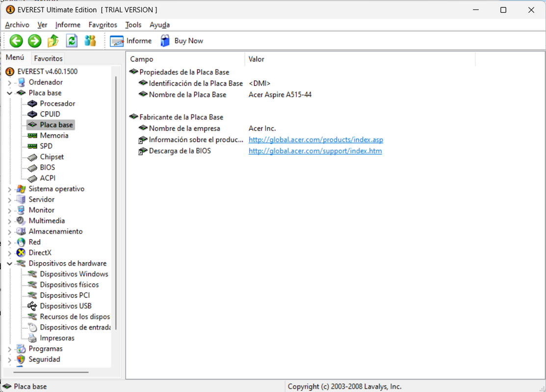Click the Informe toolbar button
Screen dimensions: 546x392
click(x=130, y=41)
